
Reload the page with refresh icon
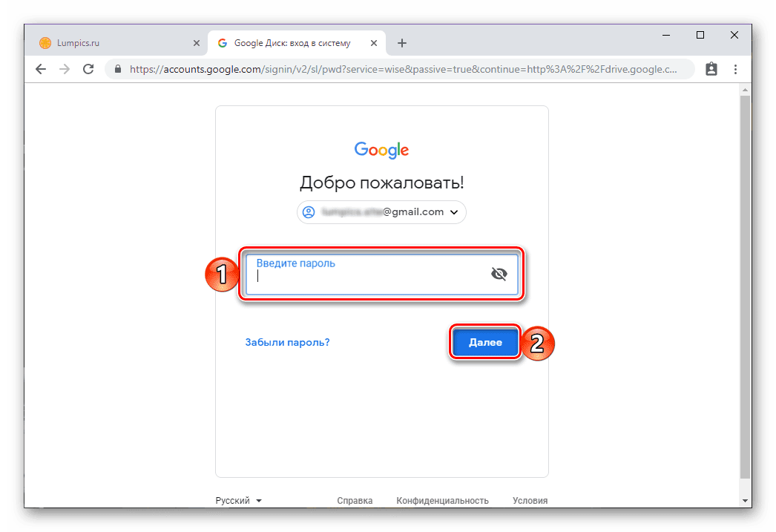pos(88,69)
